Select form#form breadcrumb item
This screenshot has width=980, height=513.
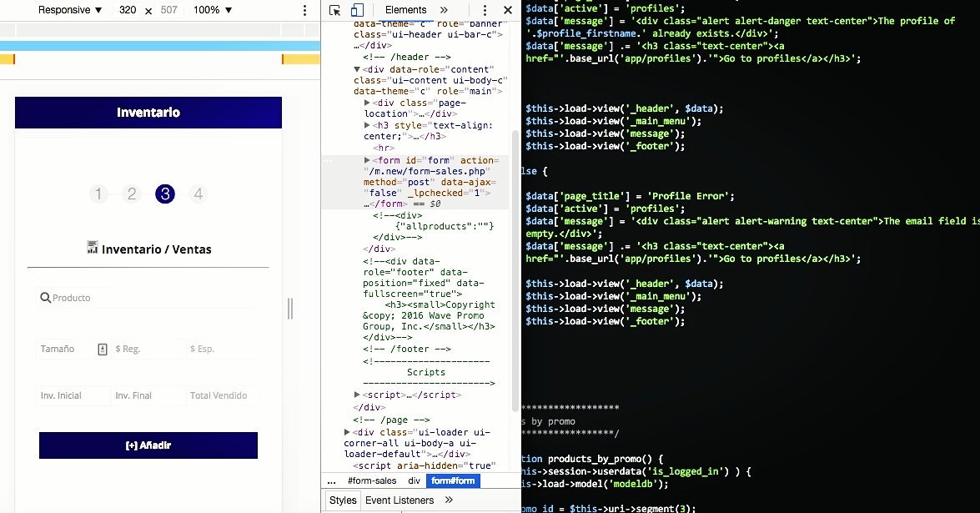[453, 480]
